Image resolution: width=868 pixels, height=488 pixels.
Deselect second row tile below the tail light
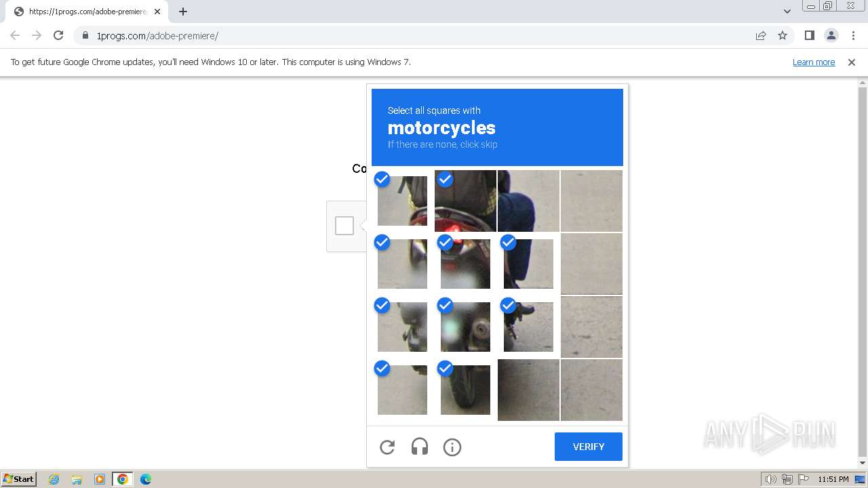point(465,264)
